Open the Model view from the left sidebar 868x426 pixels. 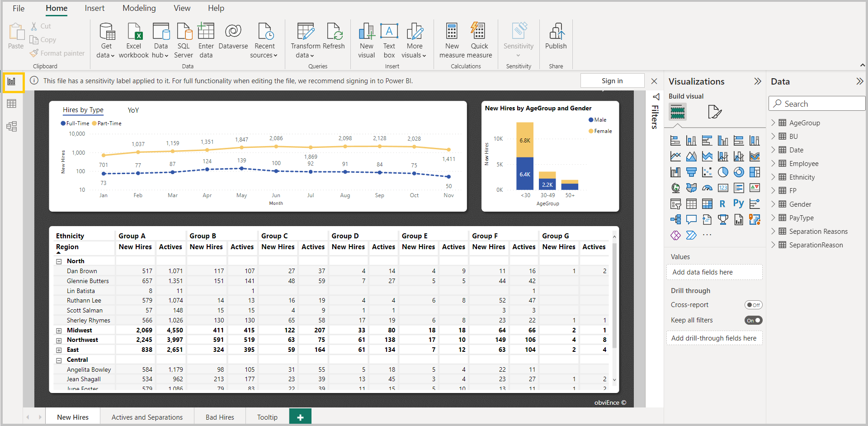coord(12,127)
